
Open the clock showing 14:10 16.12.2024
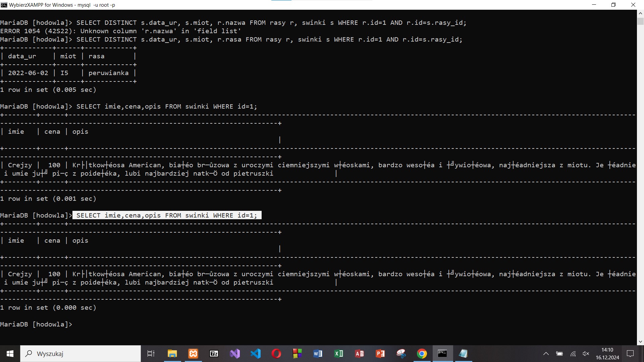(607, 354)
